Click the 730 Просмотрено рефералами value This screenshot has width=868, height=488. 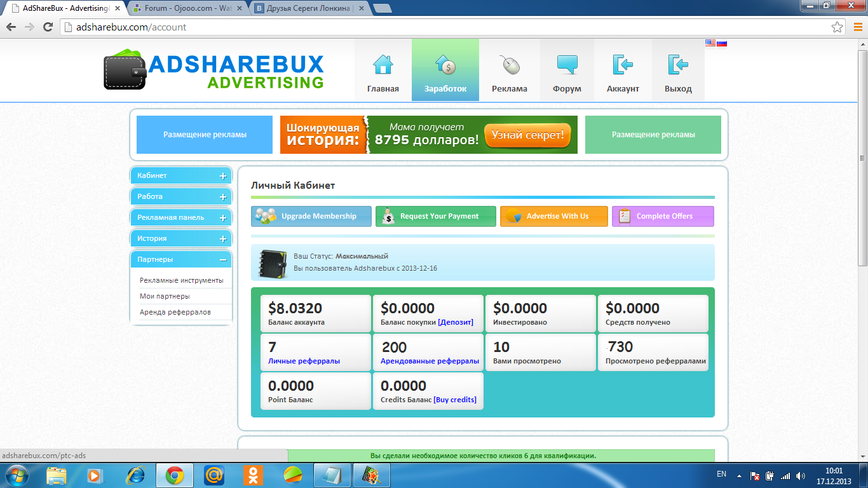(x=620, y=347)
